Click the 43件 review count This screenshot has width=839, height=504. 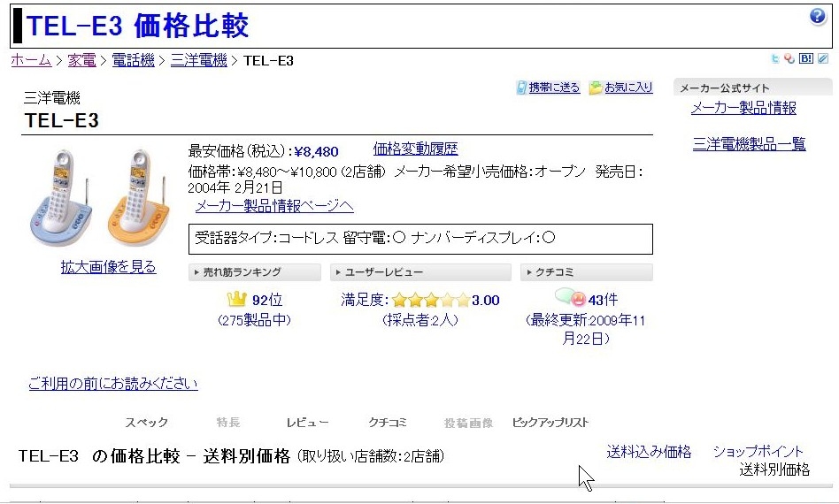(603, 301)
